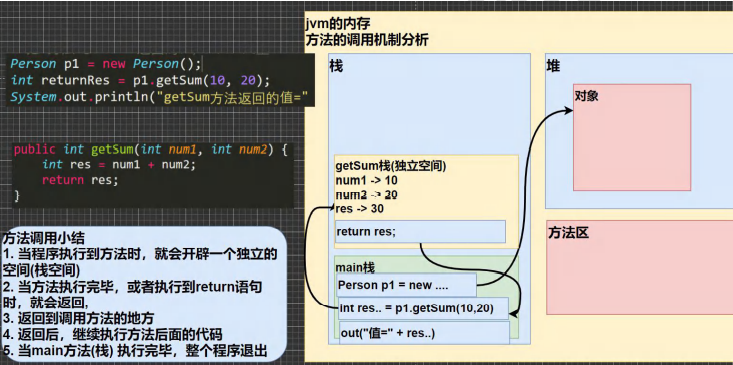Click summary point 3 '返回到调用方法的地方'
This screenshot has width=733, height=365.
79,319
